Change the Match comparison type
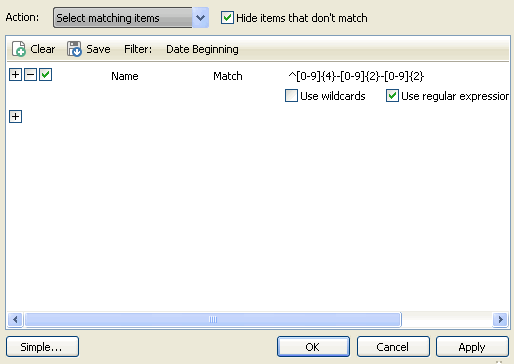 tap(228, 76)
